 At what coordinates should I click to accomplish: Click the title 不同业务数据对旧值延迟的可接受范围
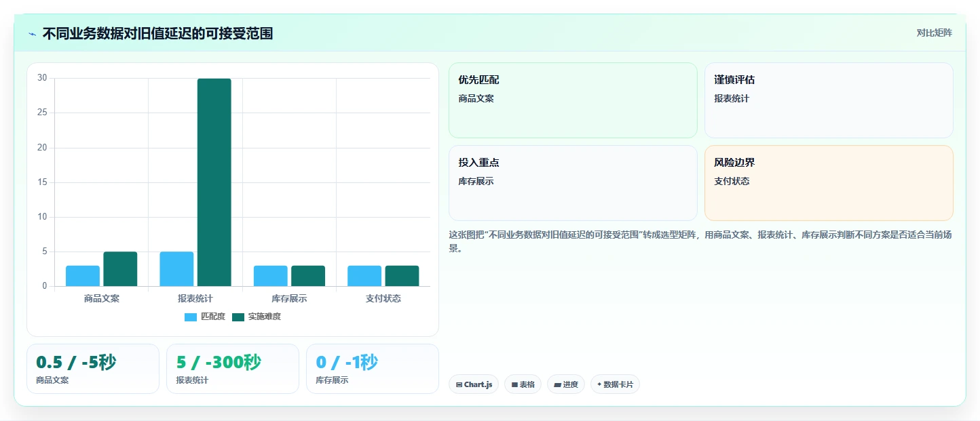pyautogui.click(x=157, y=34)
